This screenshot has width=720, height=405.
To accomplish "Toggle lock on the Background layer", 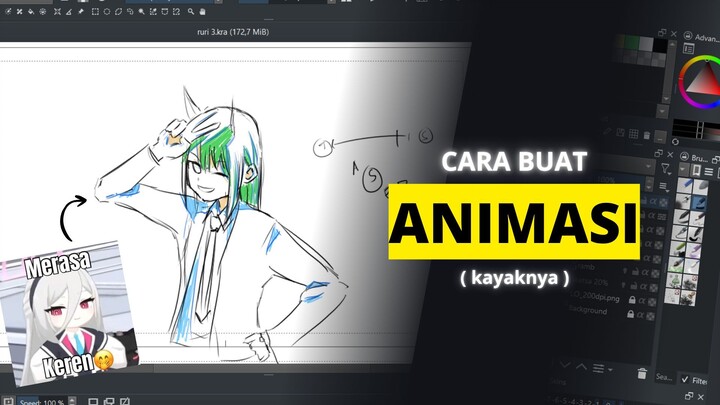I will click(x=630, y=314).
